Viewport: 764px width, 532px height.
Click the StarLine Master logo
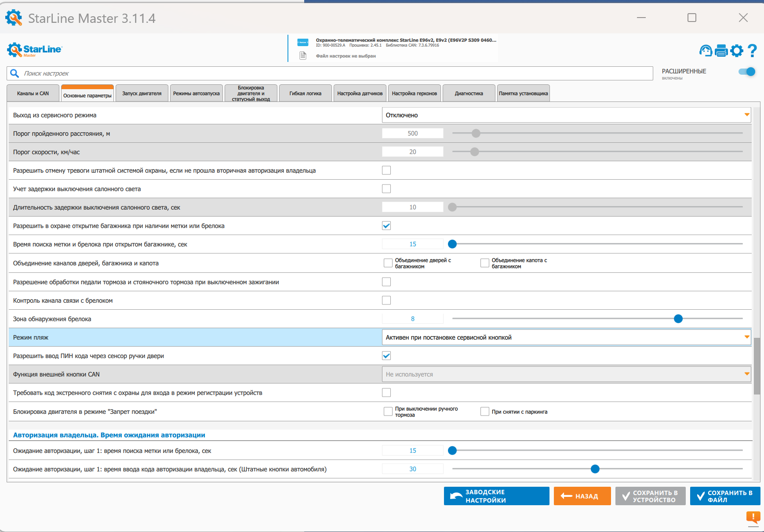pyautogui.click(x=35, y=50)
